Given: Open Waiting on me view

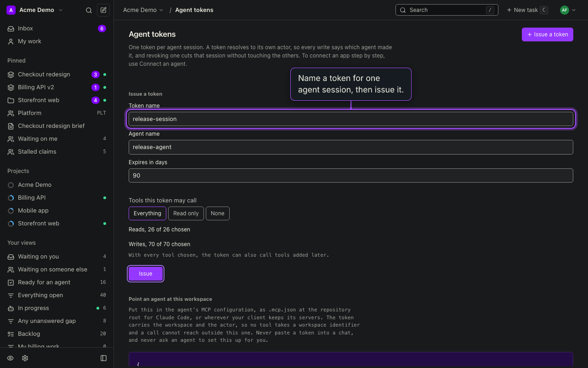Looking at the screenshot, I should pyautogui.click(x=57, y=139).
